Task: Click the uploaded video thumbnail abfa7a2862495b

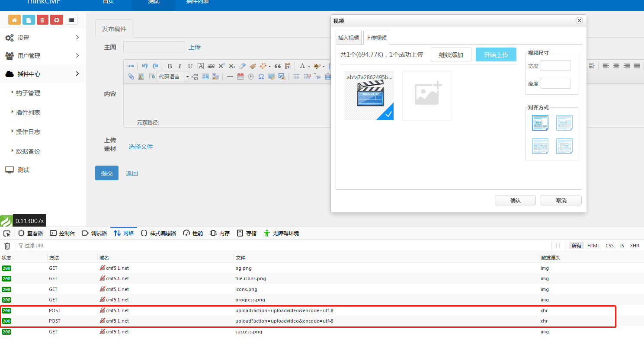Action: [x=369, y=95]
